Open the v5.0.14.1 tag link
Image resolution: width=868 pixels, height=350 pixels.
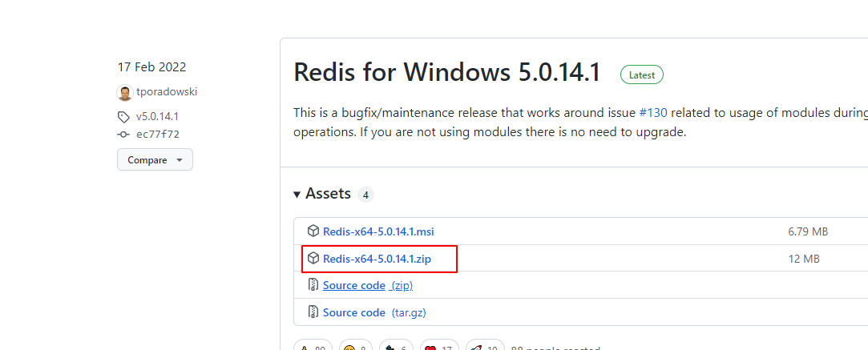(x=157, y=117)
